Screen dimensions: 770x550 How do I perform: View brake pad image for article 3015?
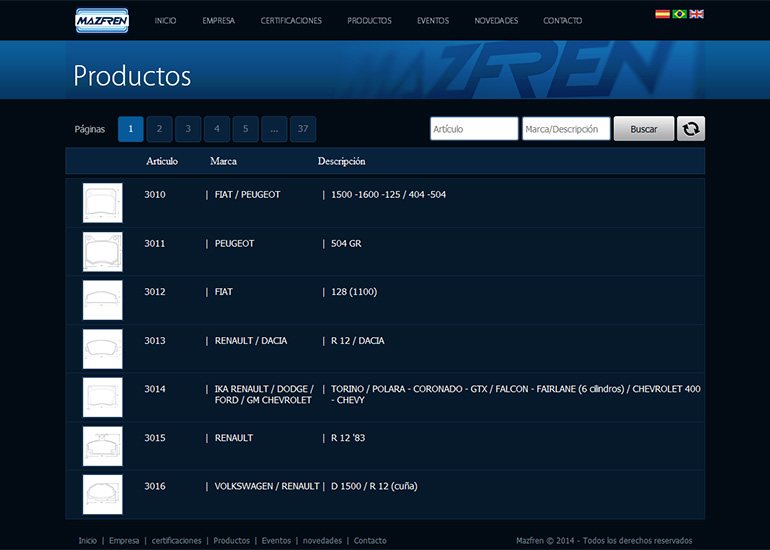103,446
